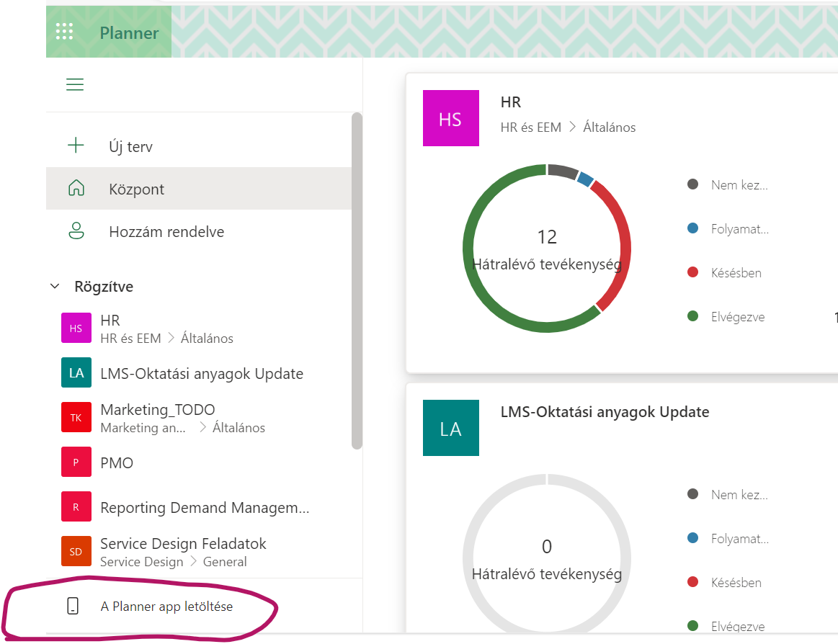
Task: Open the Központ hub page
Action: coord(199,188)
